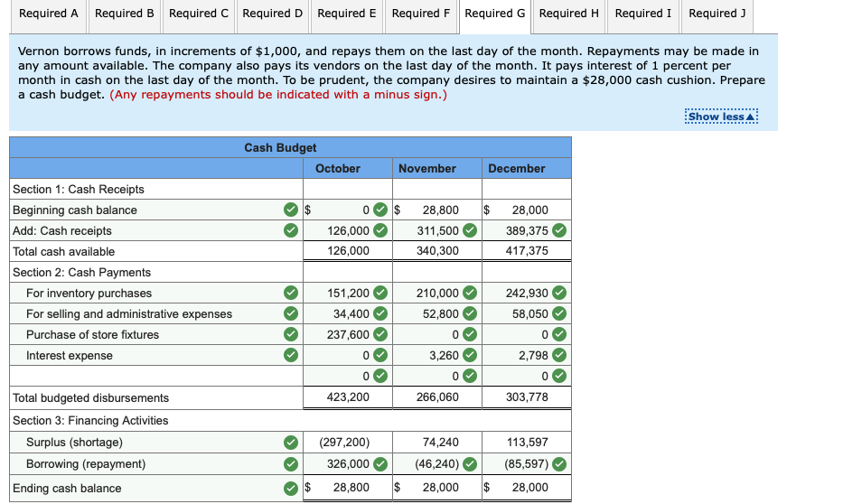The height and width of the screenshot is (504, 862).
Task: Click green check beside For inventory purchases label
Action: [x=291, y=293]
